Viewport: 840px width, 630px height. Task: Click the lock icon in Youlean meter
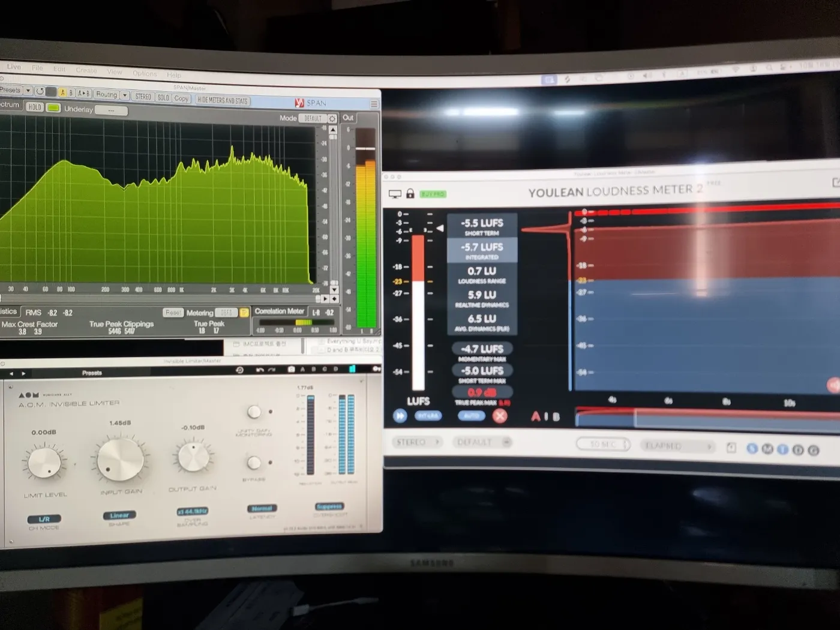click(x=410, y=193)
